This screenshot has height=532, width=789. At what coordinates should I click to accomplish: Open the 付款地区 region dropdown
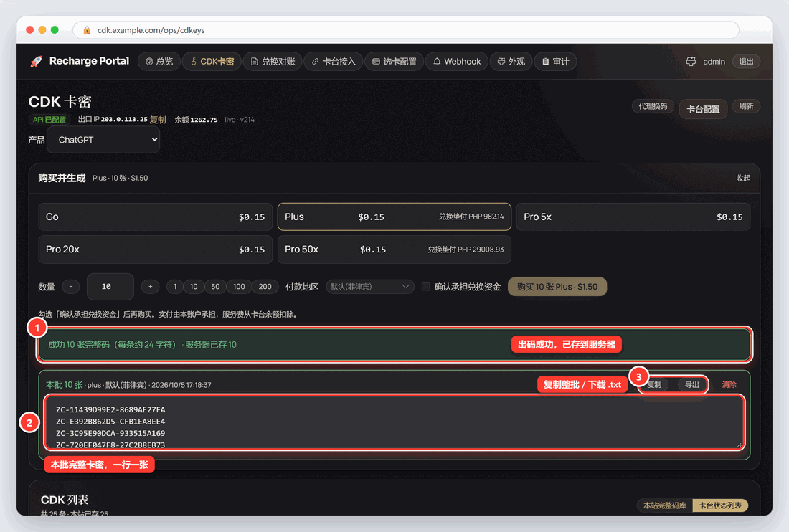(370, 287)
